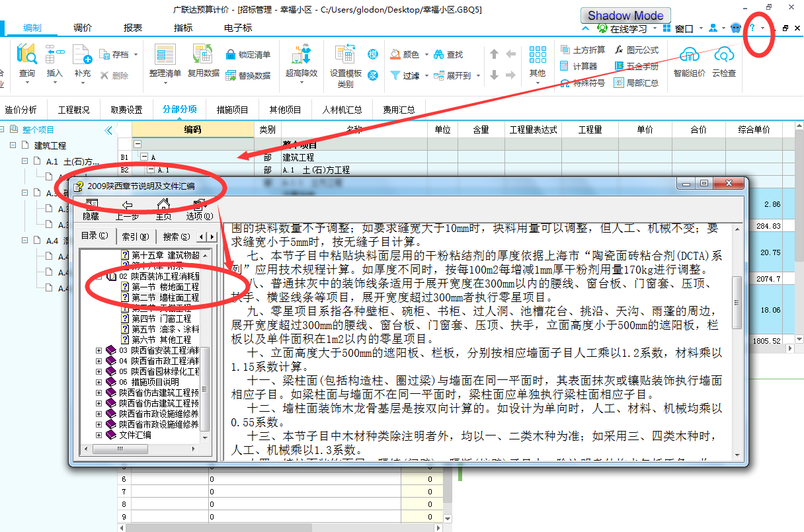Click 主页 home in help window
The height and width of the screenshot is (532, 804).
coord(163,209)
